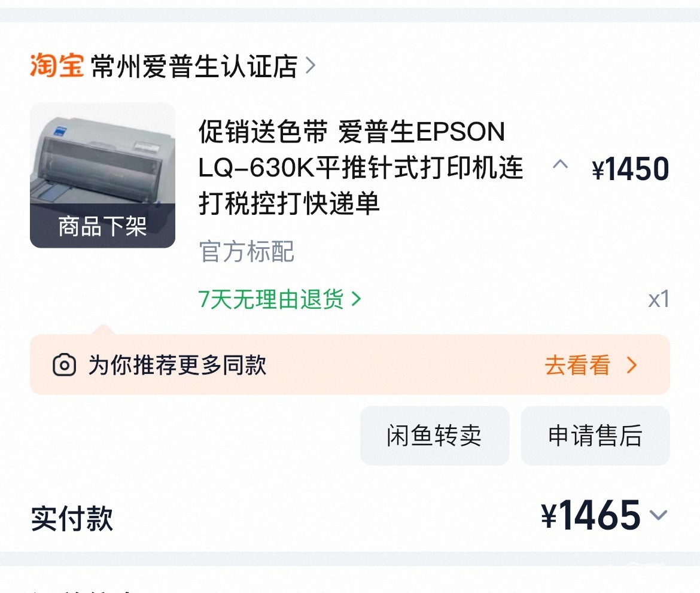View the 7天无理由退货 return policy
700x593 pixels.
(271, 299)
